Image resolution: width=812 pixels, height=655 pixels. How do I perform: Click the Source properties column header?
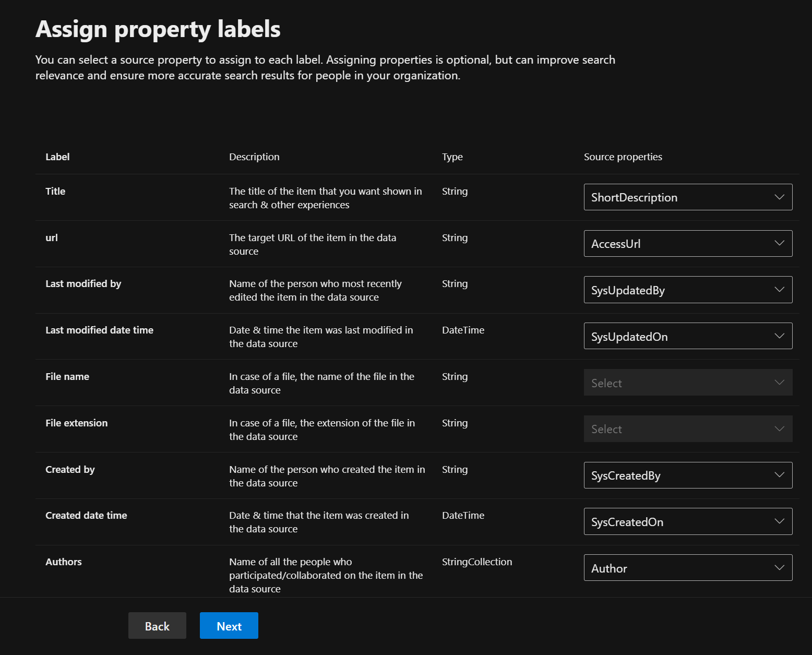pyautogui.click(x=623, y=157)
